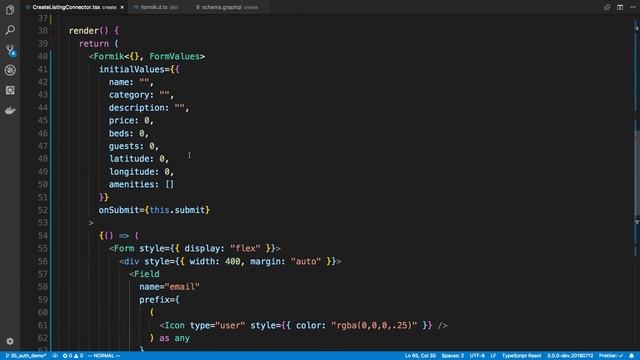Click the beds: 0 line
Screen dimensions: 640x360
tap(129, 133)
